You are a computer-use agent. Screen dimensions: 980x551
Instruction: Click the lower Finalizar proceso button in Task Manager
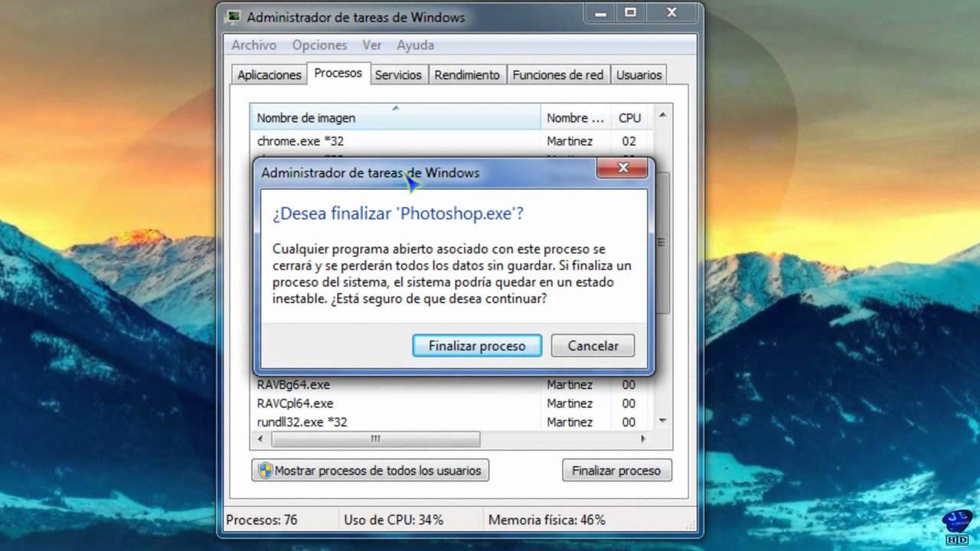point(616,470)
